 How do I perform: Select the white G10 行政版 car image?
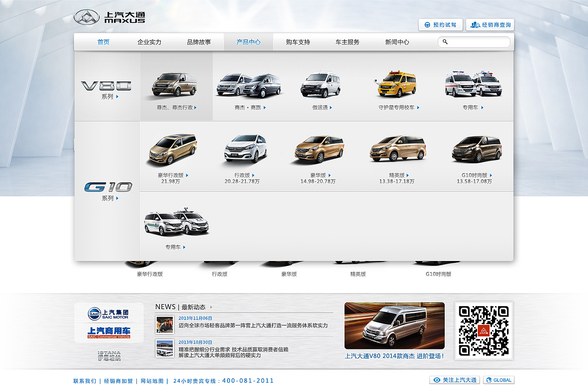point(245,148)
